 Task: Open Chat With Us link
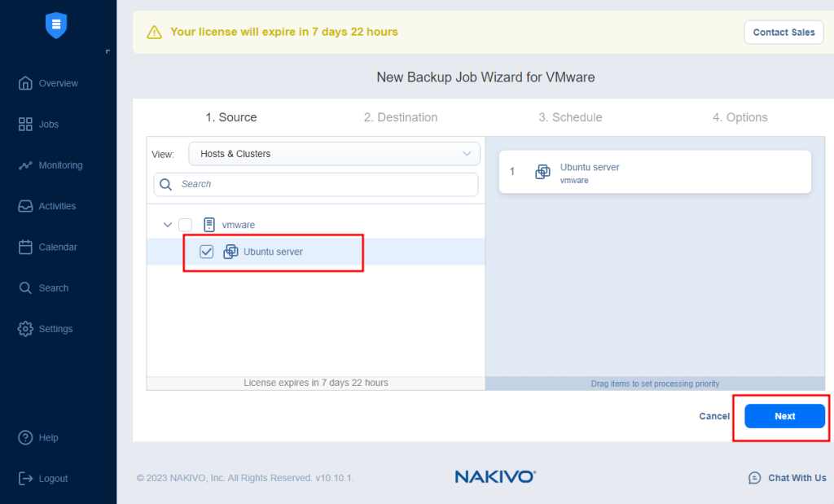click(797, 478)
